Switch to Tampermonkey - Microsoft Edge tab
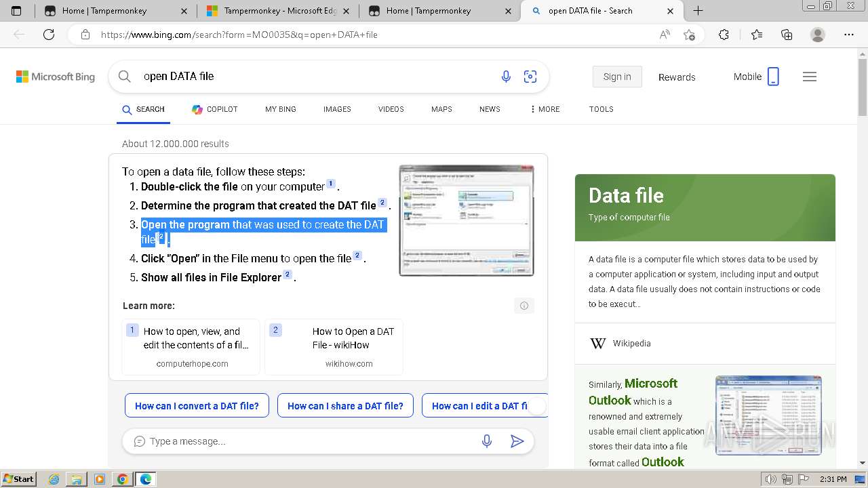This screenshot has width=868, height=488. click(279, 11)
